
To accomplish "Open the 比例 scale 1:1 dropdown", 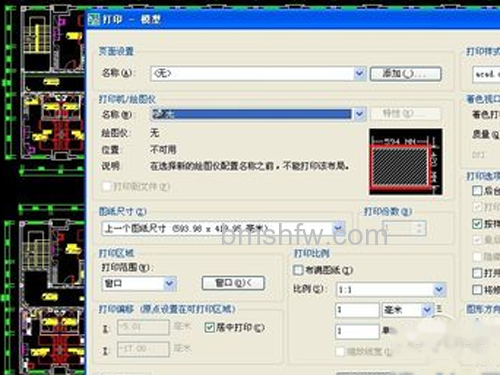I will (391, 290).
